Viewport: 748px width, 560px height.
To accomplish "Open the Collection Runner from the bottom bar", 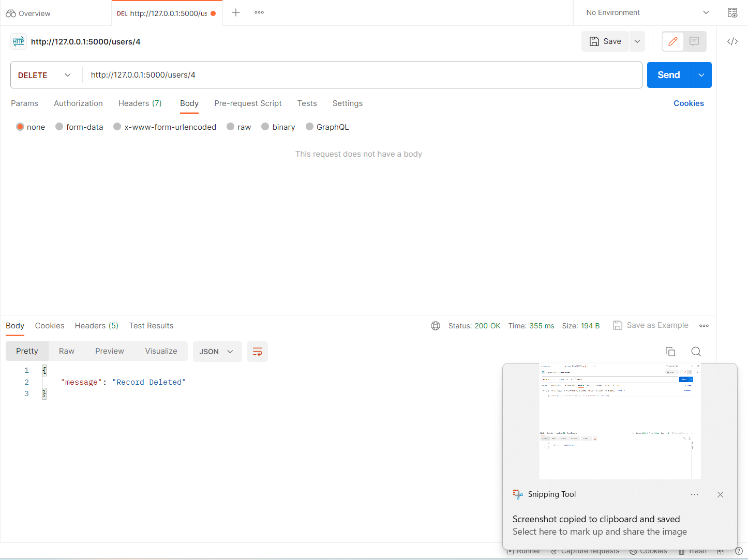I will click(x=523, y=551).
